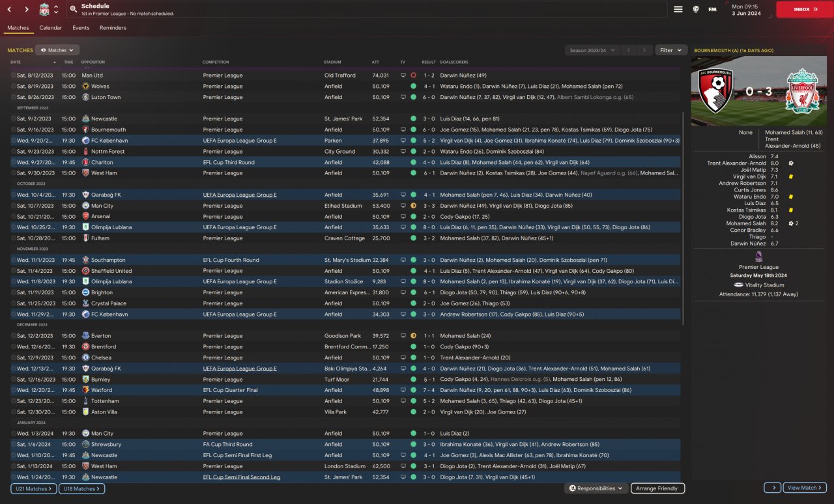
Task: Click the Aston Villa club badge
Action: tap(86, 412)
